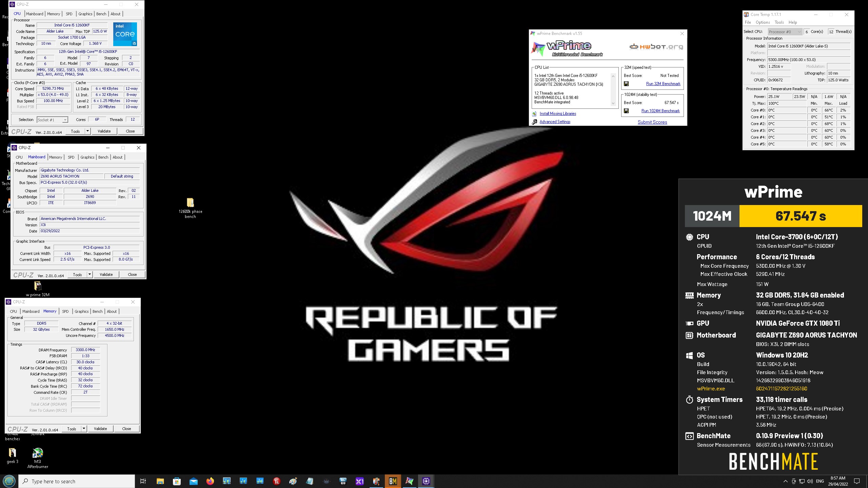Click the Intel Core logo in CPU-Z
The image size is (868, 488).
pos(125,34)
